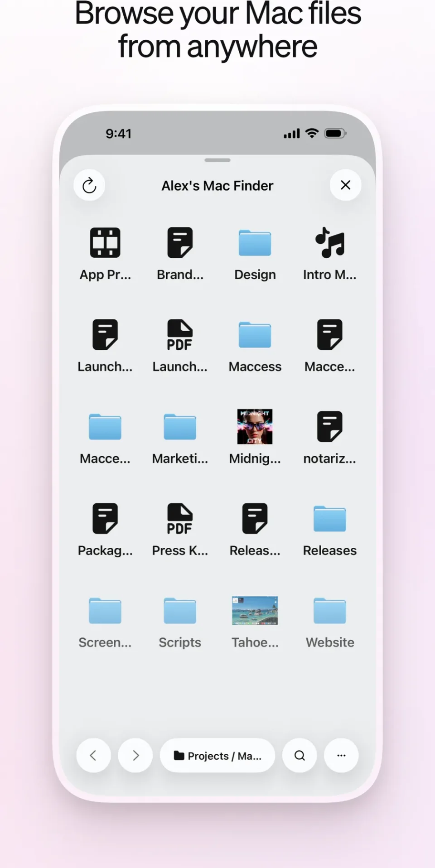
Task: Open the Maccess folder icon
Action: coord(255,335)
